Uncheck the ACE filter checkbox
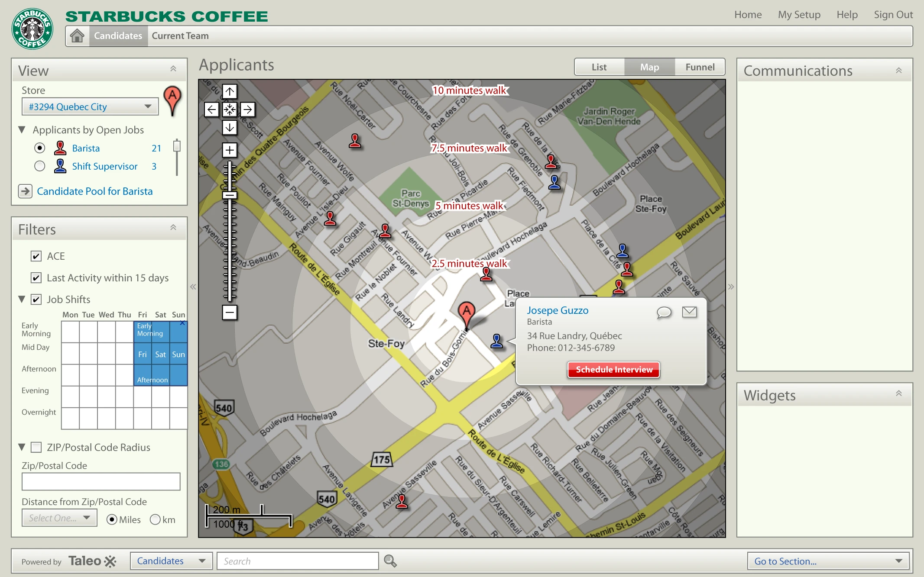 (36, 256)
